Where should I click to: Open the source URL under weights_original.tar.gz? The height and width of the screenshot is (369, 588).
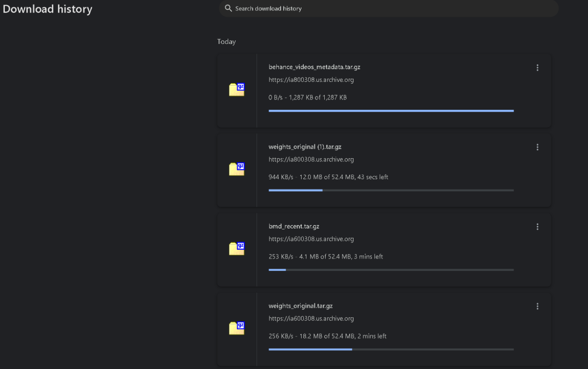pos(311,319)
